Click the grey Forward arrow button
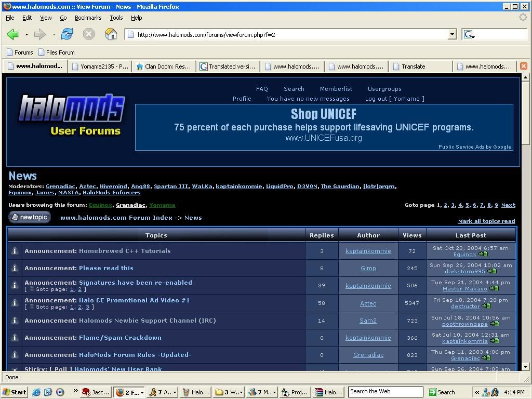 tap(39, 34)
